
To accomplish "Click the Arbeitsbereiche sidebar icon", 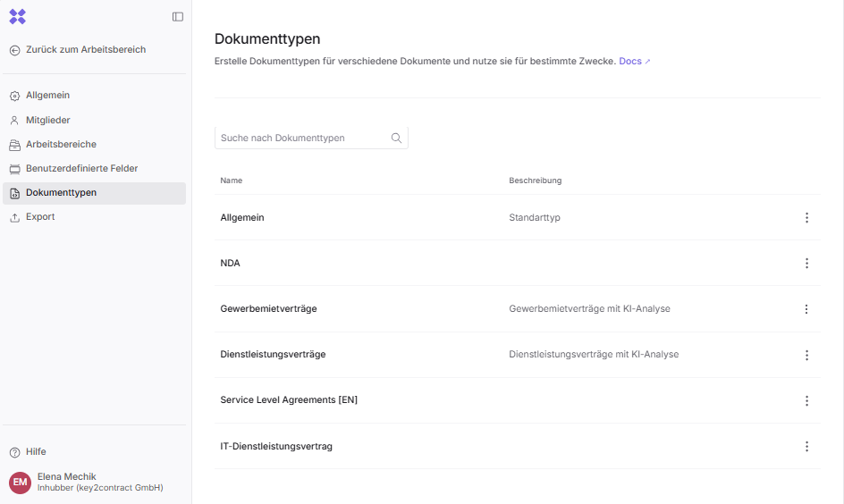I will (x=14, y=145).
